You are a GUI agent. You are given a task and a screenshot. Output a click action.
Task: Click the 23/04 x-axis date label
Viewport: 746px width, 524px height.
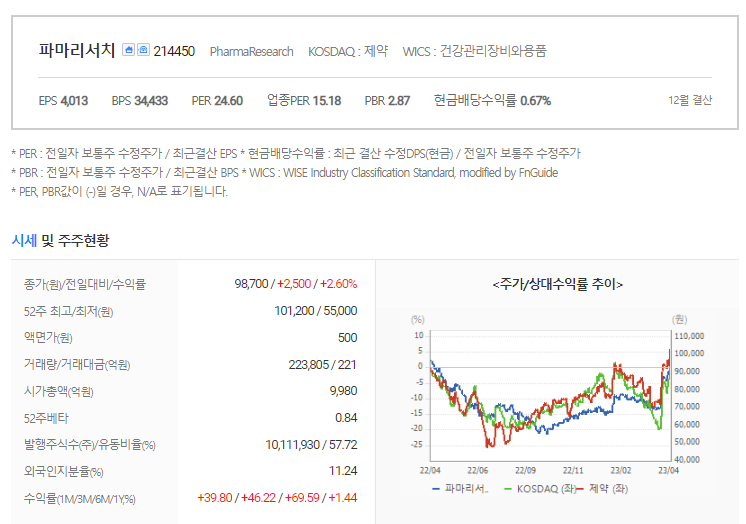point(668,470)
